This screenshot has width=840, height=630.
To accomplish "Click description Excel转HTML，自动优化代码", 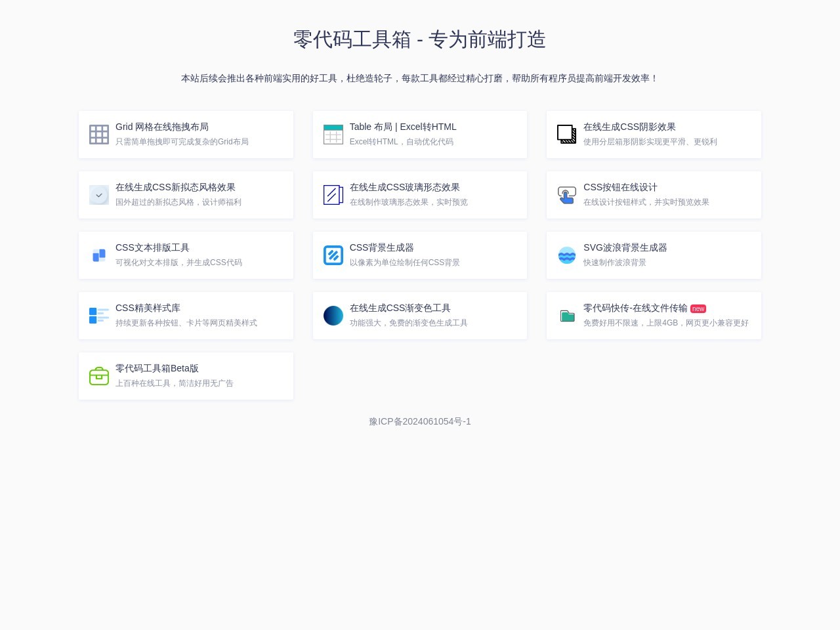I will pos(402,142).
